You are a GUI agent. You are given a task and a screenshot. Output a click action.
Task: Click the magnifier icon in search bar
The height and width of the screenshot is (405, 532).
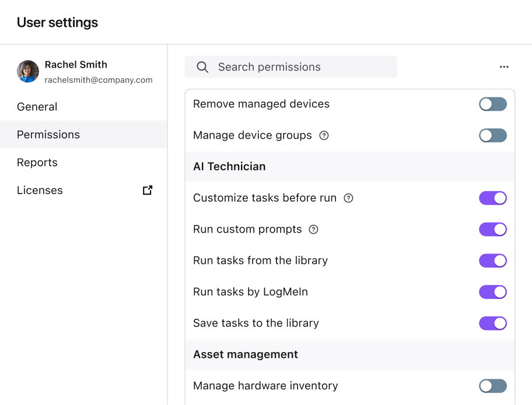tap(202, 67)
